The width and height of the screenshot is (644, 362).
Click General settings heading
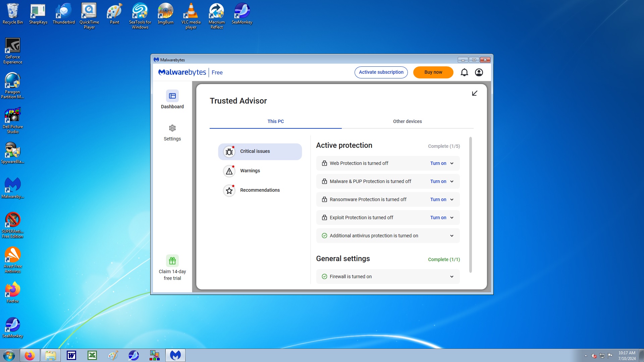[343, 259]
